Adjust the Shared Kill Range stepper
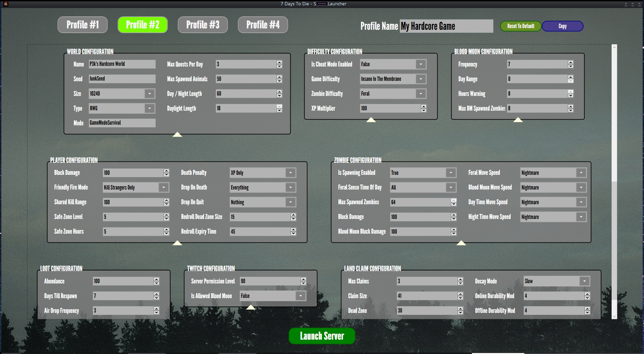The image size is (644, 354). [x=167, y=202]
